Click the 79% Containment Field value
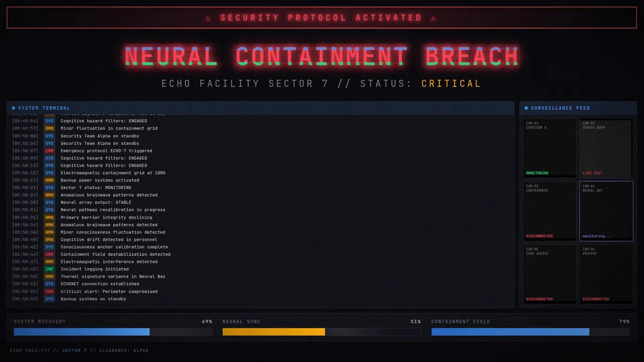The image size is (644, 362). 624,322
